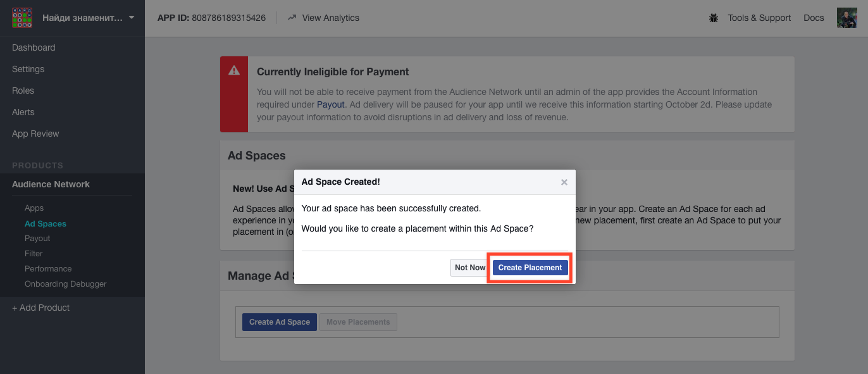The height and width of the screenshot is (374, 868).
Task: Click the disabled Move Placements button
Action: pyautogui.click(x=358, y=322)
